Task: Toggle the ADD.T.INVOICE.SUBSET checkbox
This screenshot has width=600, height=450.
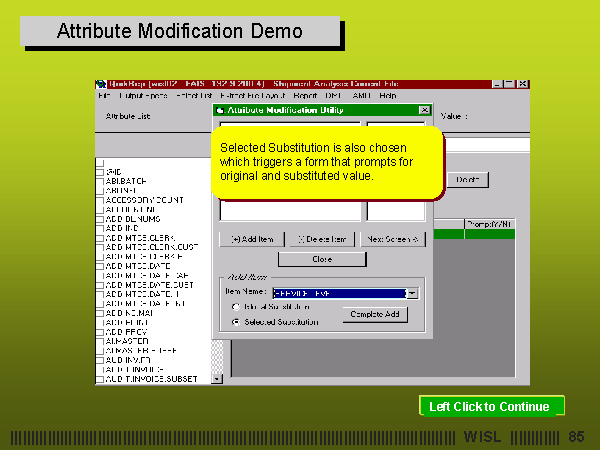Action: tap(100, 379)
